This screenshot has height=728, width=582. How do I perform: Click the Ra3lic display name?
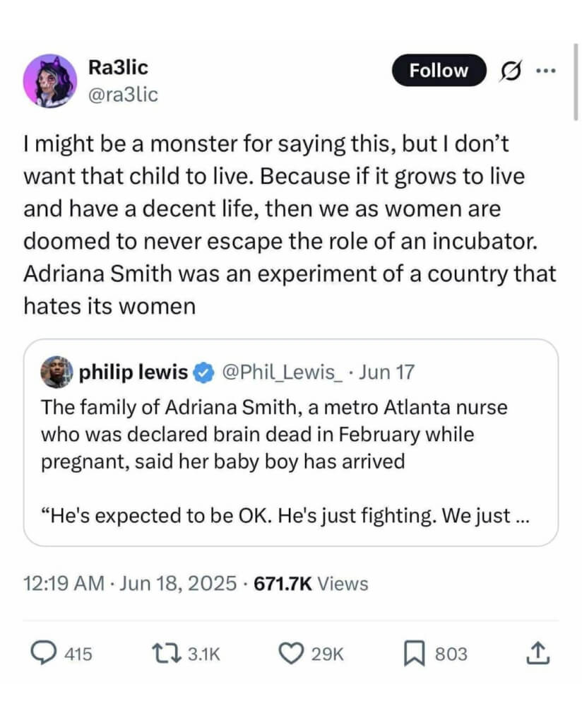click(x=119, y=68)
